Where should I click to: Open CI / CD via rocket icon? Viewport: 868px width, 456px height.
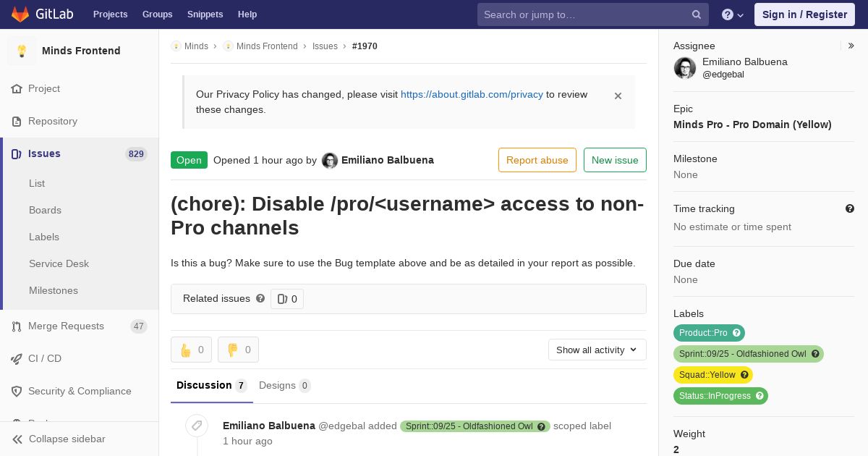(x=17, y=358)
